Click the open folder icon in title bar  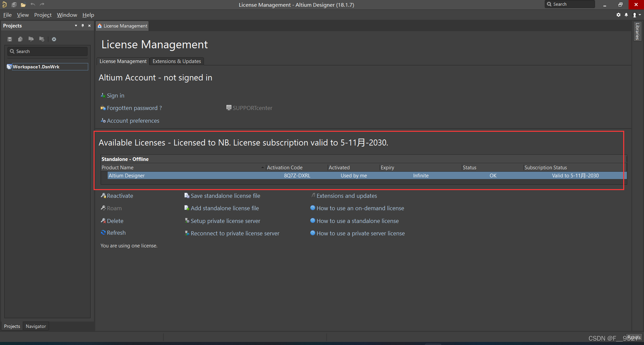[23, 5]
